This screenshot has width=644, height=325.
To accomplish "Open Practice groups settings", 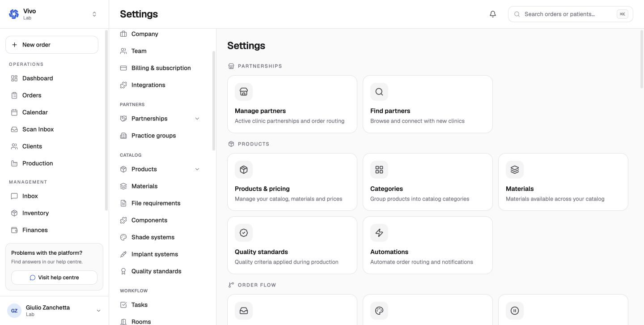I will 160,136.
